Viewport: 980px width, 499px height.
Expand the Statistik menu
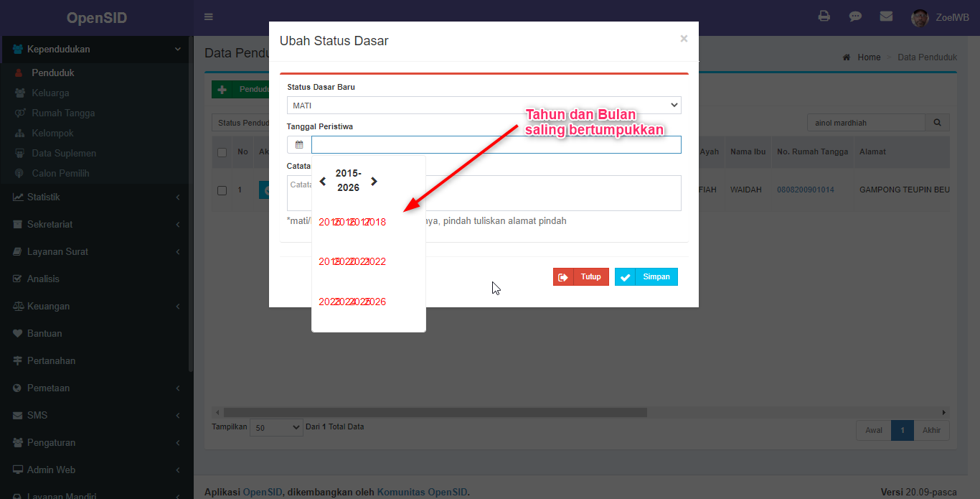click(x=97, y=197)
